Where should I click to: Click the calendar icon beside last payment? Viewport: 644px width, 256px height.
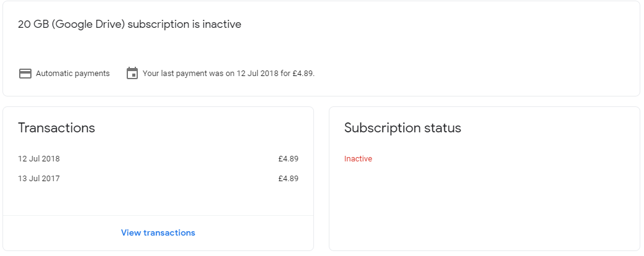pyautogui.click(x=132, y=73)
